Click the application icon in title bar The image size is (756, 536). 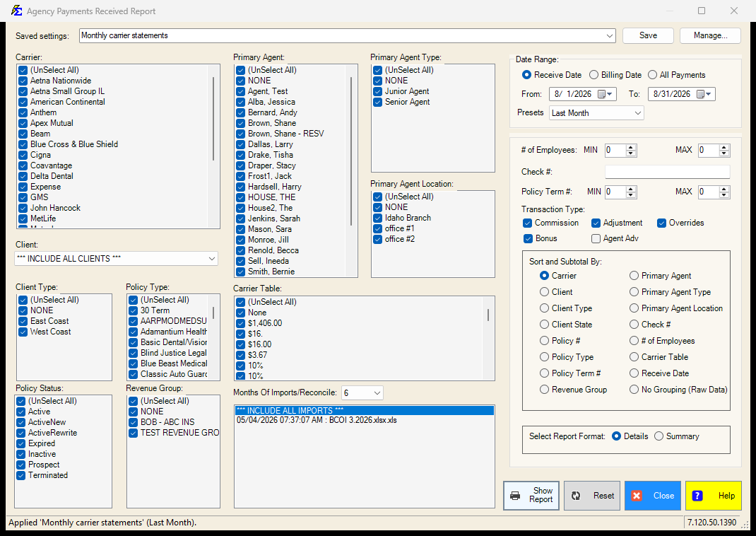click(x=16, y=11)
